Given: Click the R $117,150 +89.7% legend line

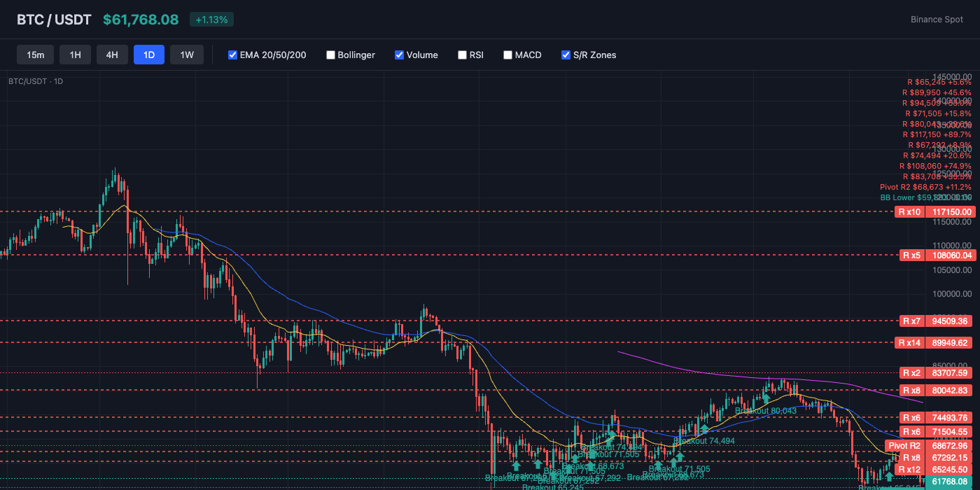Looking at the screenshot, I should pyautogui.click(x=936, y=134).
